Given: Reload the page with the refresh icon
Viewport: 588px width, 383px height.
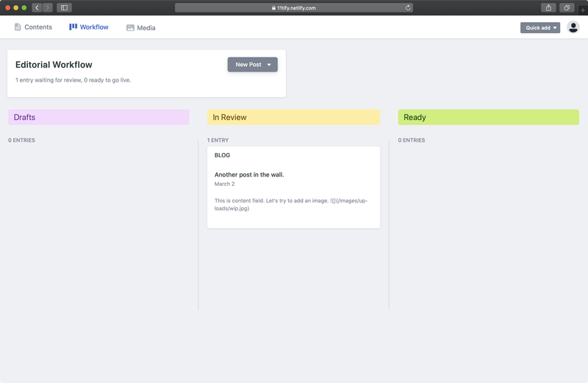Looking at the screenshot, I should (x=408, y=7).
